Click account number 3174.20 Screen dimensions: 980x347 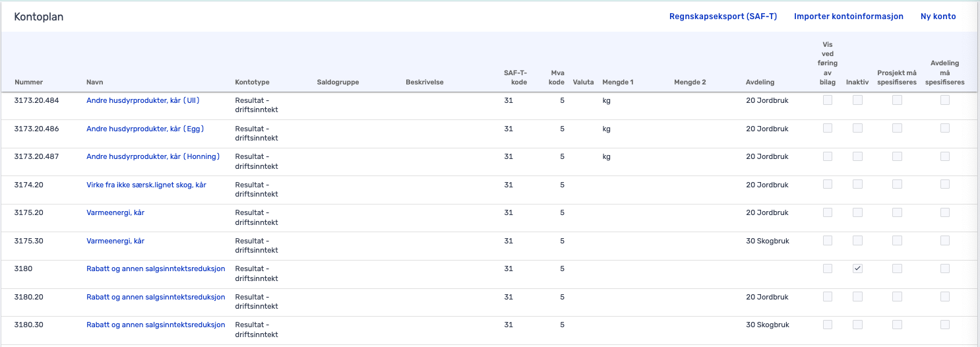point(28,185)
